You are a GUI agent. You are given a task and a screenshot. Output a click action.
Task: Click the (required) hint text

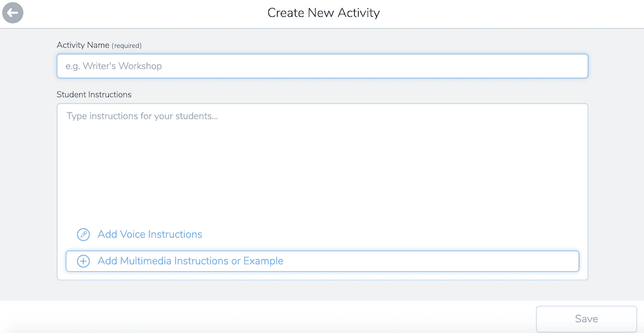coord(126,46)
